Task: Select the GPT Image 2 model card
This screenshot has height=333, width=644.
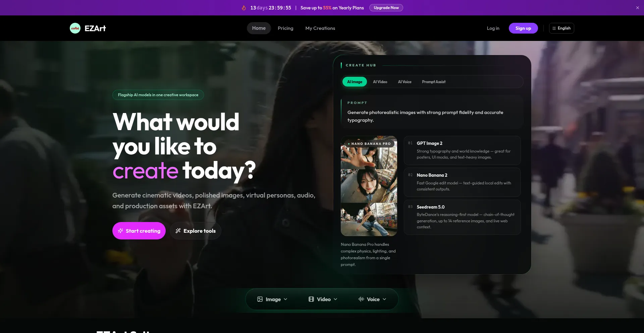Action: pyautogui.click(x=462, y=150)
